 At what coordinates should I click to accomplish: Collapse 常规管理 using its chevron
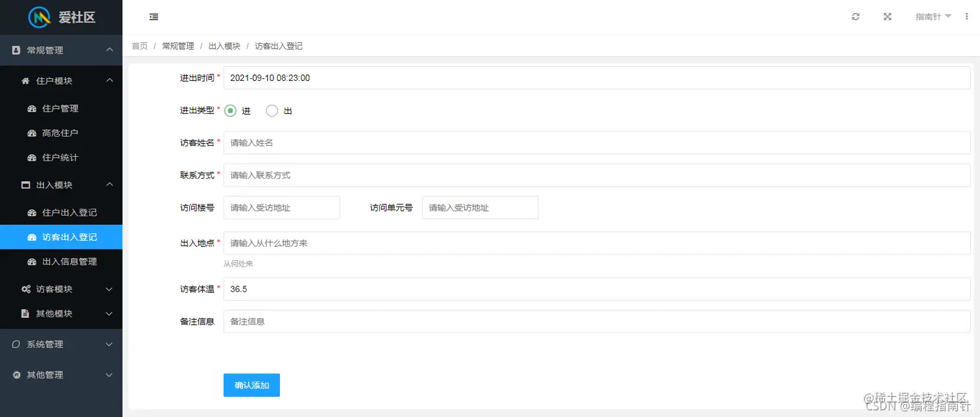pos(110,50)
